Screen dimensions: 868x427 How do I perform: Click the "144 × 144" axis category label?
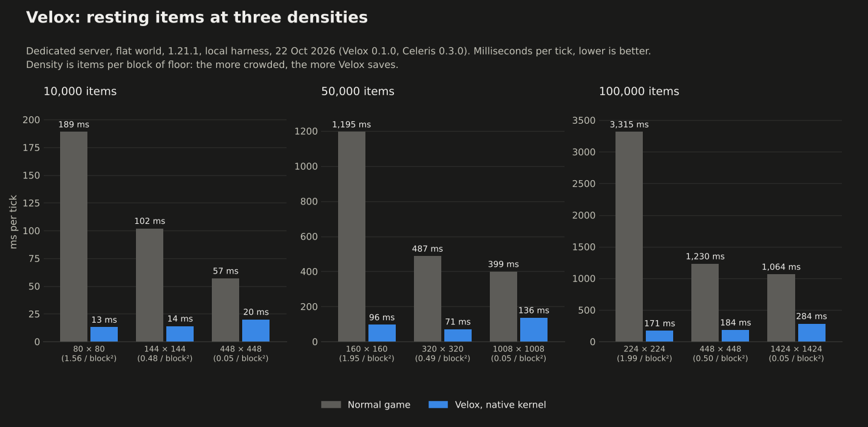164,349
